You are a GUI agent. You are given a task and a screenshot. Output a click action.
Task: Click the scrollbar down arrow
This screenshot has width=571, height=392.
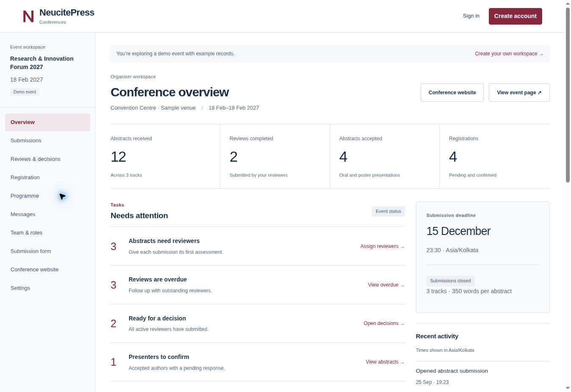tap(568, 388)
